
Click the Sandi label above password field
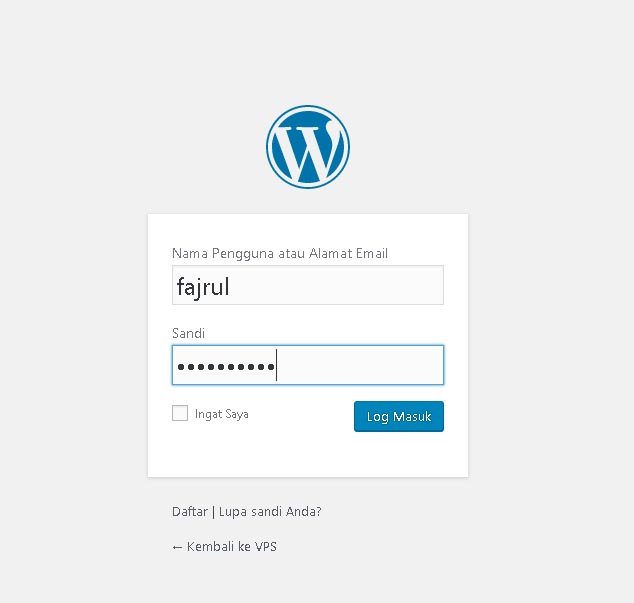coord(188,333)
